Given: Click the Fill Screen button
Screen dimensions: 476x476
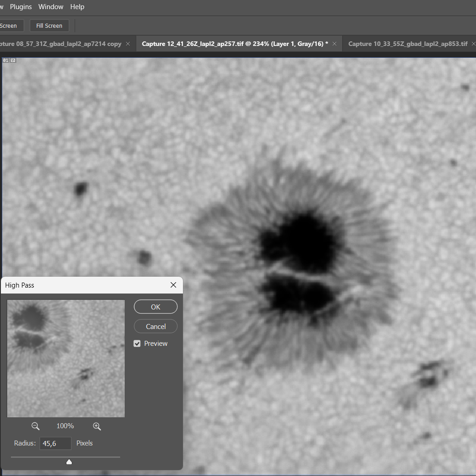Looking at the screenshot, I should [49, 25].
